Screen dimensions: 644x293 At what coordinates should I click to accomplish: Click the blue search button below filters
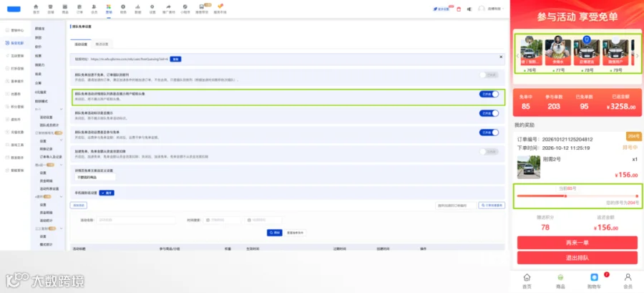(x=274, y=233)
